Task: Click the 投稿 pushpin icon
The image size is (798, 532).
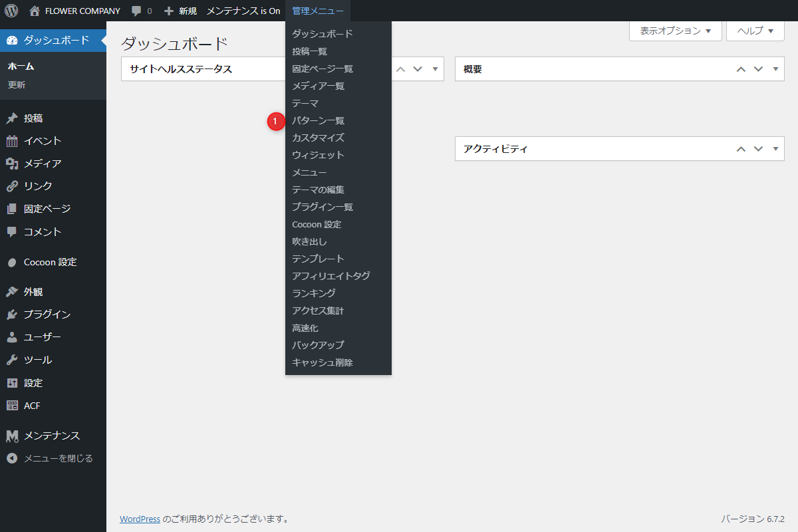Action: 12,118
